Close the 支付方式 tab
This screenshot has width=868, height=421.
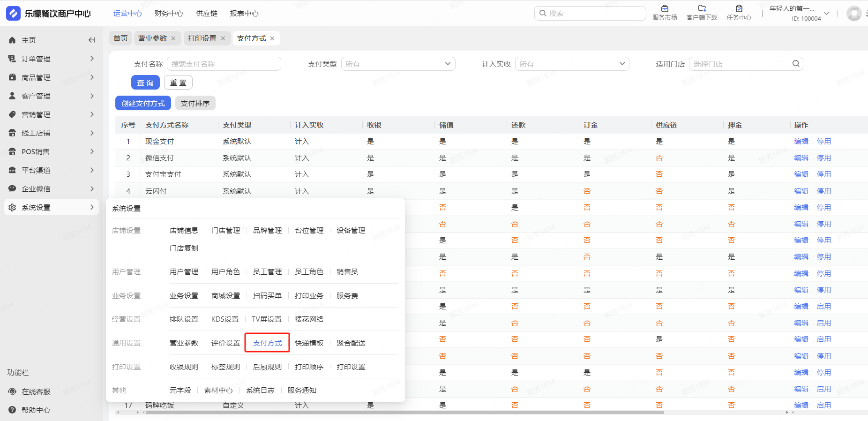coord(272,38)
